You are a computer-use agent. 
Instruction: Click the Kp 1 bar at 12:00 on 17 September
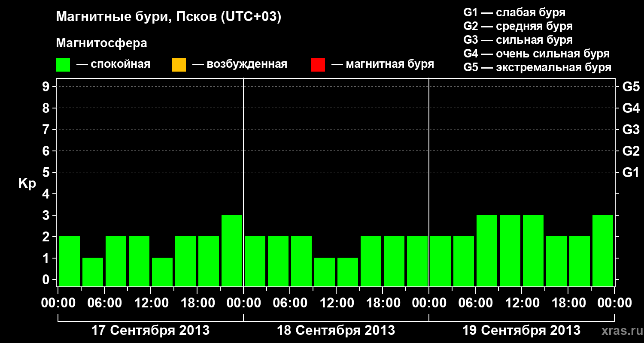[x=162, y=272]
